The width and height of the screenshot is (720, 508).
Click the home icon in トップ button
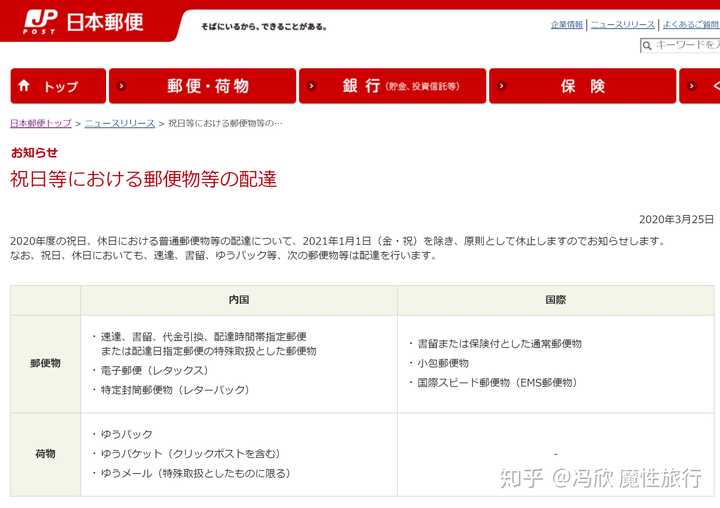tap(24, 85)
